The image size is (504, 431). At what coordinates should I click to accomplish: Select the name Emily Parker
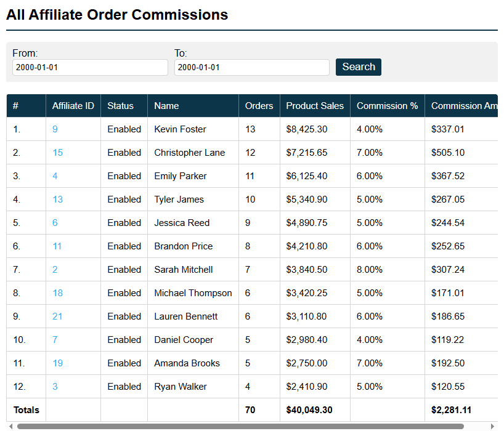point(181,176)
